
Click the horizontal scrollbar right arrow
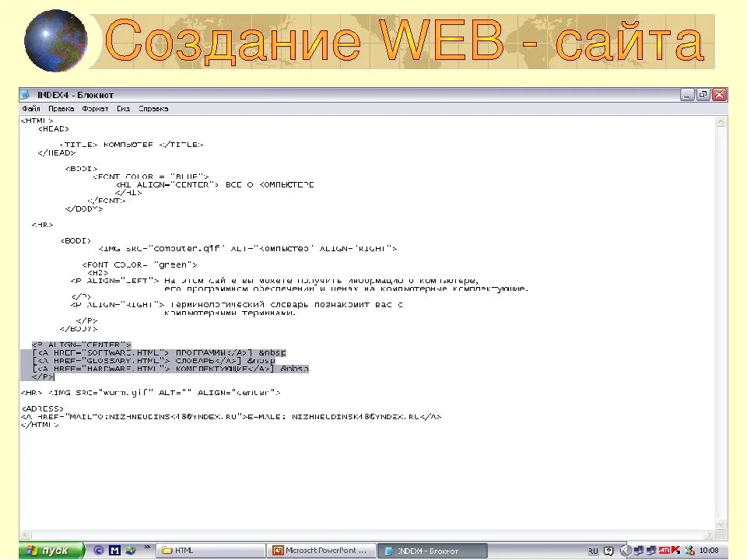[710, 535]
